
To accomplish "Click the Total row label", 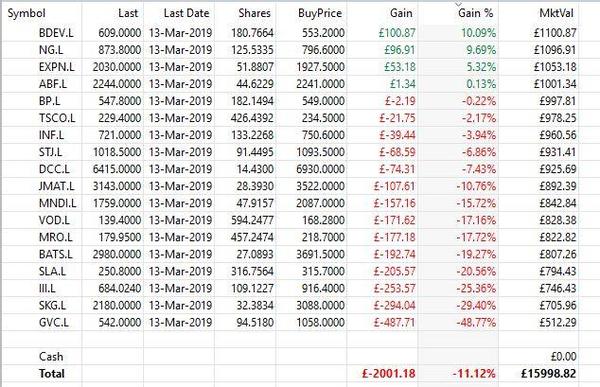I will [x=52, y=374].
